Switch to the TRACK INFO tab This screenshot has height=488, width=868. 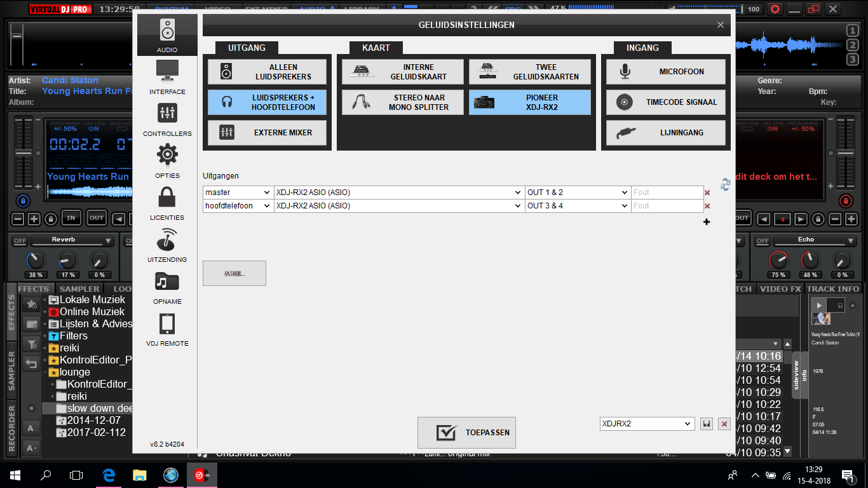833,288
